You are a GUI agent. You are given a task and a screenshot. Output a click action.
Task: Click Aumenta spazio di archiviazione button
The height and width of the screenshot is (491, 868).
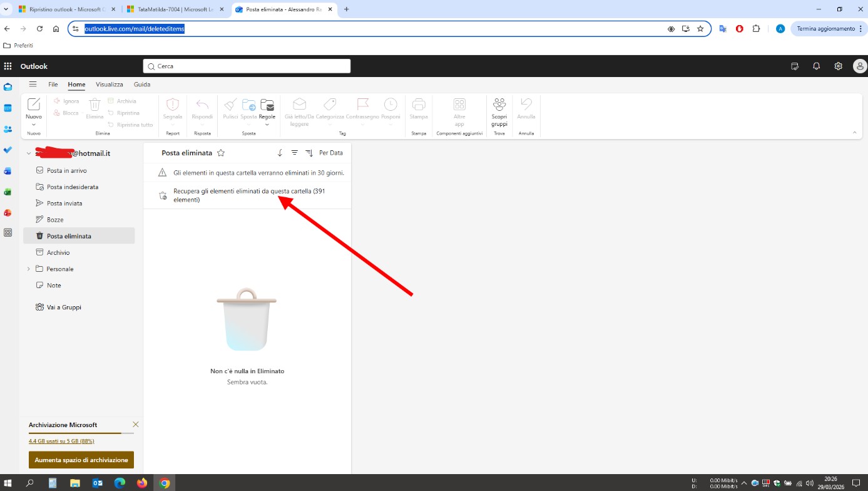tap(81, 460)
